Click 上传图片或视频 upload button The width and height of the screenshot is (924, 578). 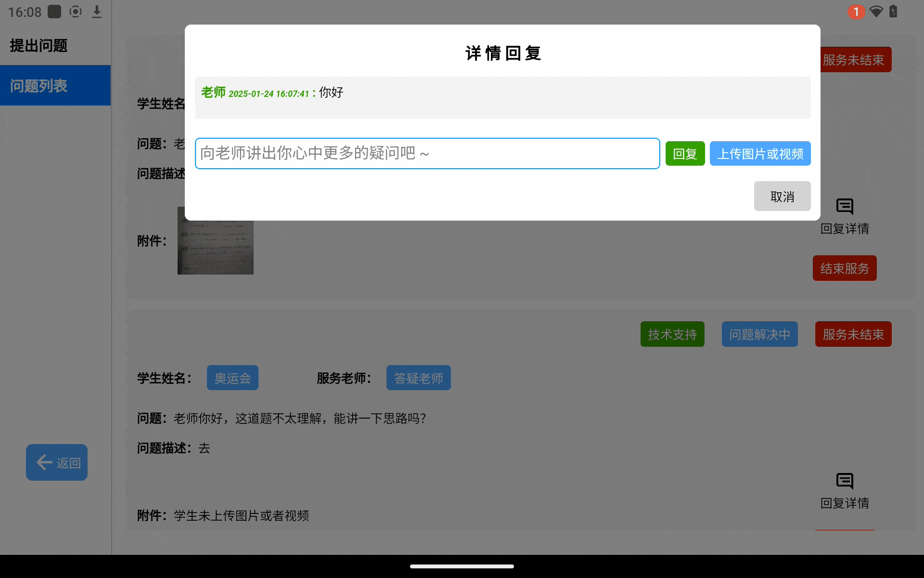[760, 154]
